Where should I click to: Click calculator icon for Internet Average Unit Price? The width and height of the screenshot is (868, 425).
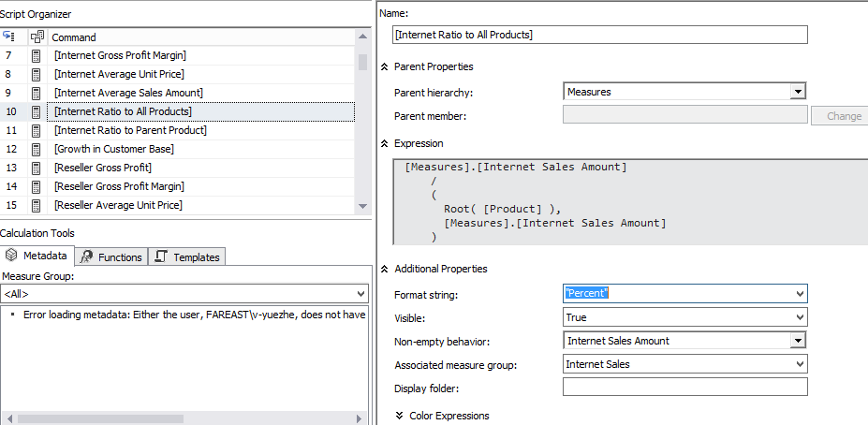tap(36, 74)
